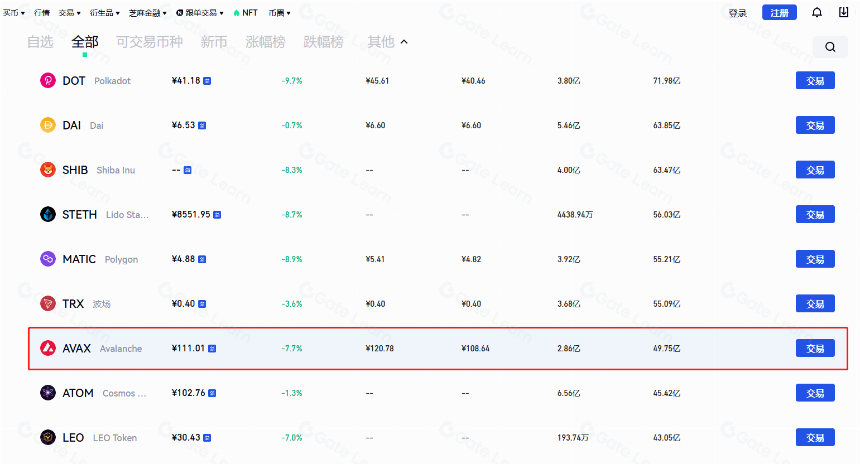860x464 pixels.
Task: Click the 登录 login link
Action: point(738,13)
